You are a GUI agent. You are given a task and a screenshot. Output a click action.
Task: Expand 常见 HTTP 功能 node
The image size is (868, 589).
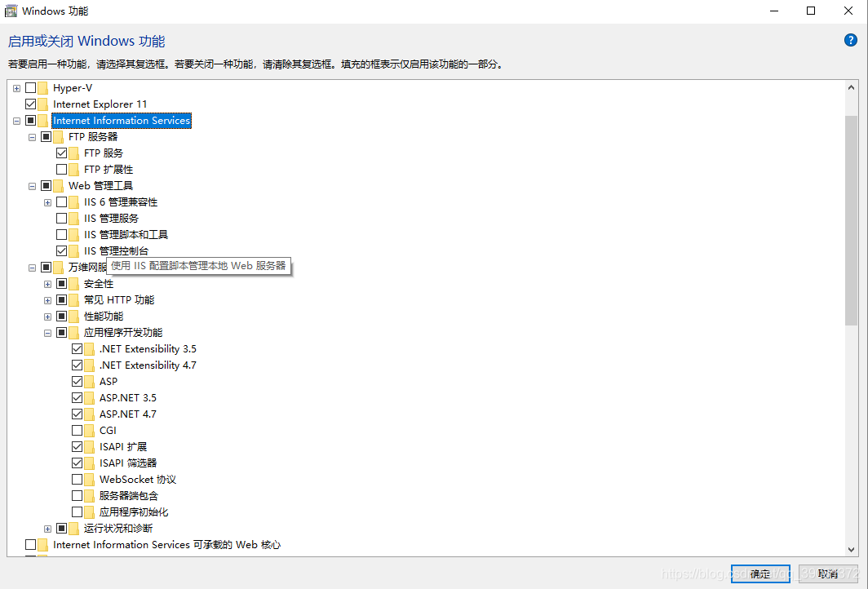pyautogui.click(x=47, y=300)
